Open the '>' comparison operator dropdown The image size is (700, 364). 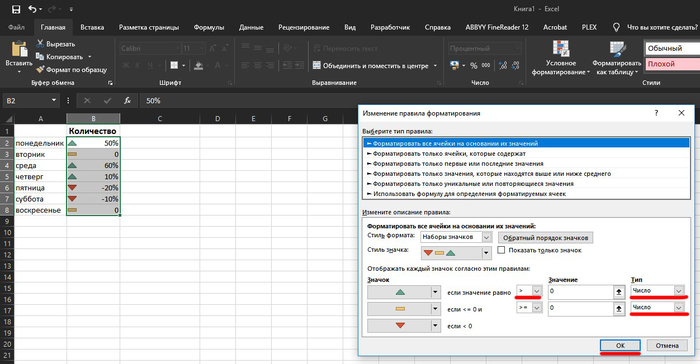pyautogui.click(x=537, y=291)
